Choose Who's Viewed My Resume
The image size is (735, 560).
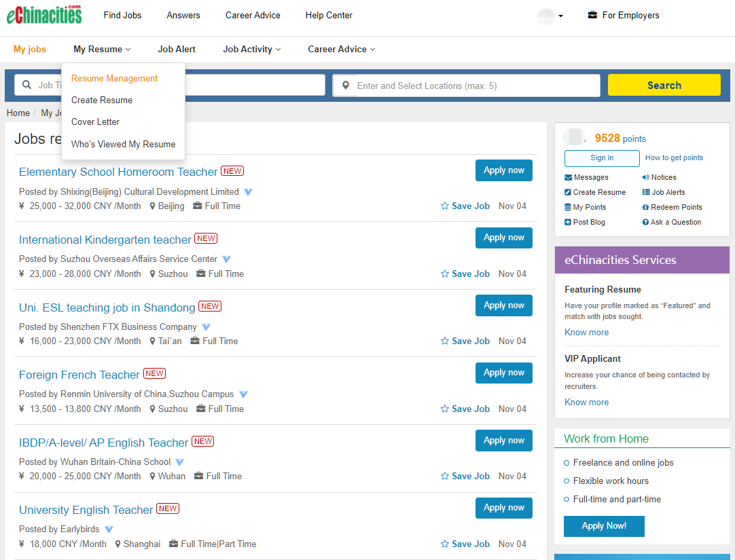click(x=123, y=144)
